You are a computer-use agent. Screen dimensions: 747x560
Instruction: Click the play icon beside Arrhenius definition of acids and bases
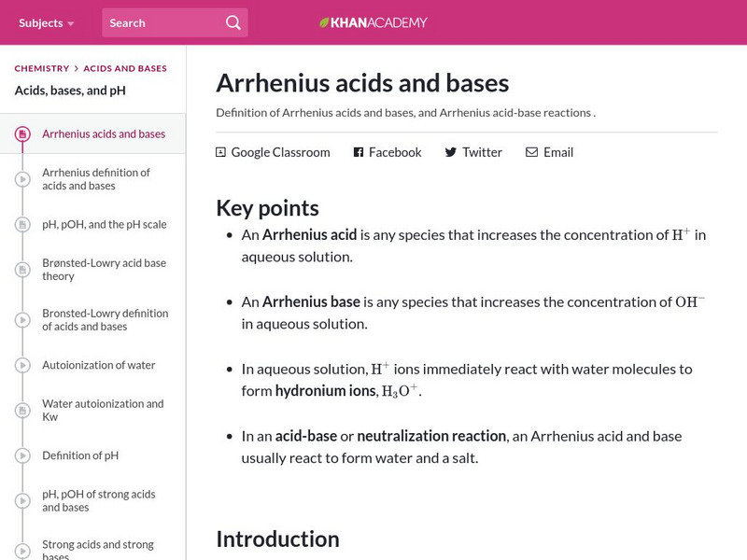22,178
